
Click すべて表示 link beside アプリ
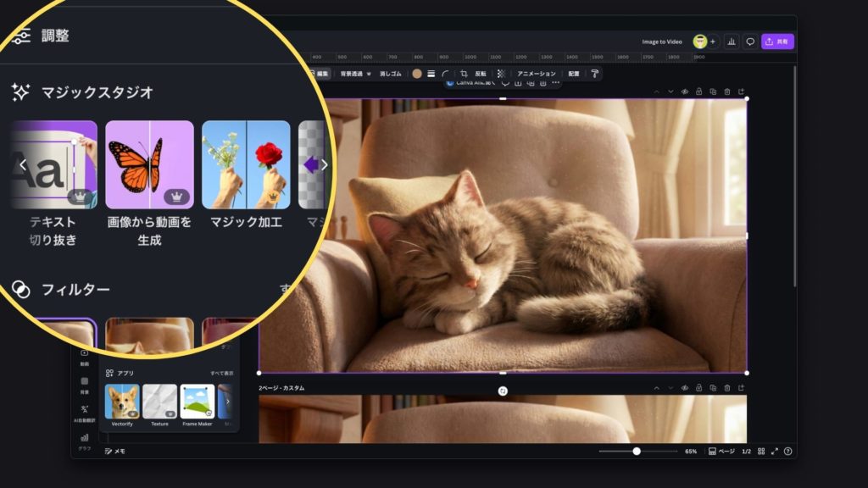(222, 373)
